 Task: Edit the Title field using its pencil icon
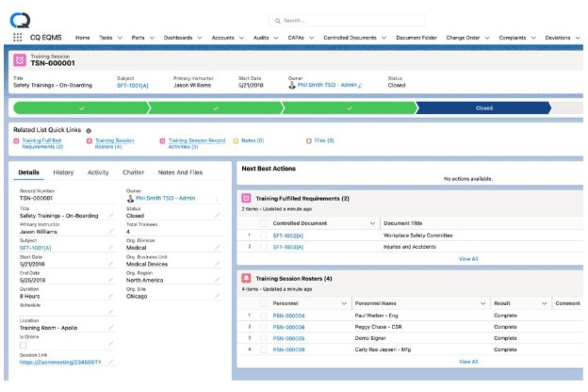click(111, 215)
